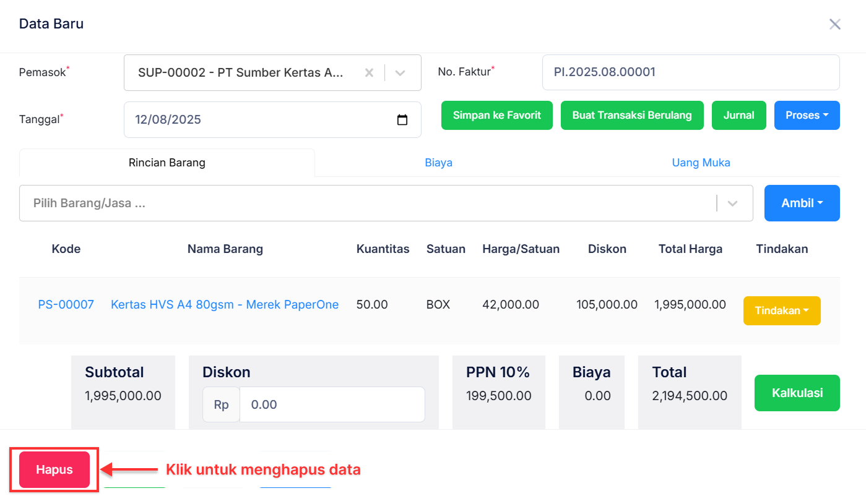
Task: Open the Kertas HVS A4 80gsm product link
Action: click(x=225, y=304)
